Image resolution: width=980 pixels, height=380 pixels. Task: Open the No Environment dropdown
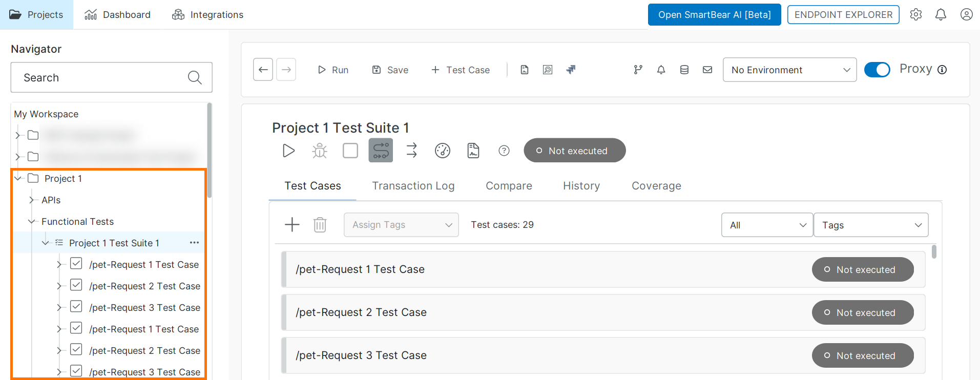[789, 70]
